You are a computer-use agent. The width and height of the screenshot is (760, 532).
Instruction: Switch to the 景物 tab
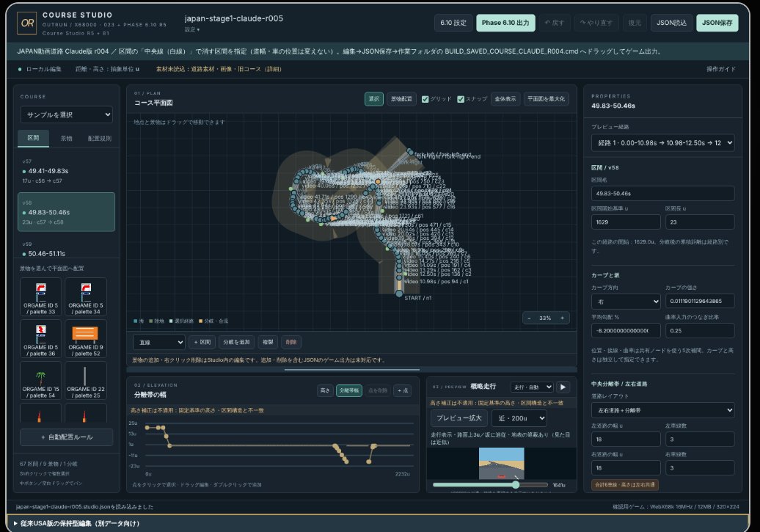pos(67,138)
